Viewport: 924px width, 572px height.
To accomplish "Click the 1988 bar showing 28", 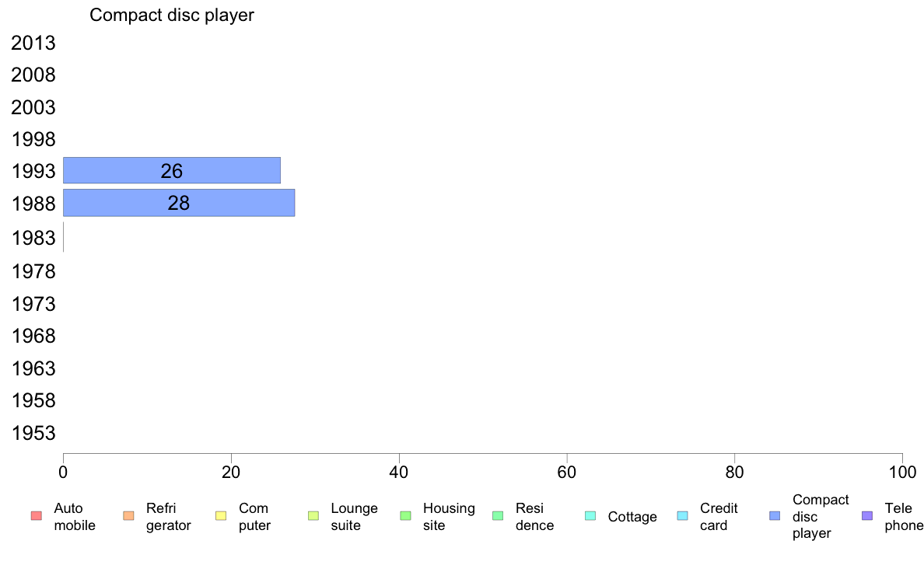I will click(179, 203).
